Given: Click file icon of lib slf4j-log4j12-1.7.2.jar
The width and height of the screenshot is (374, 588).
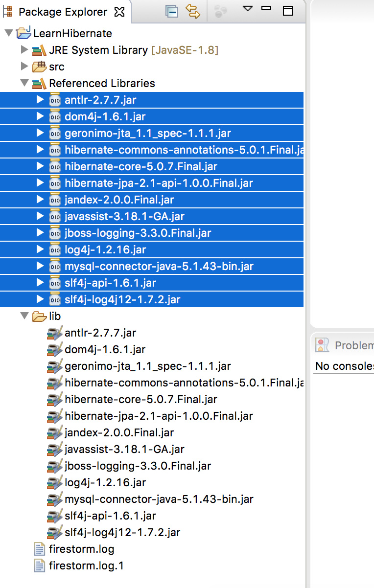Looking at the screenshot, I should 54,533.
